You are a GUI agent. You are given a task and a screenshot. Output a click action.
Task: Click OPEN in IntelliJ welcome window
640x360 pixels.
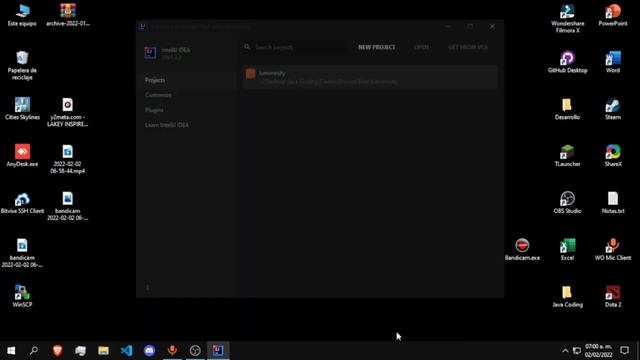click(x=421, y=47)
